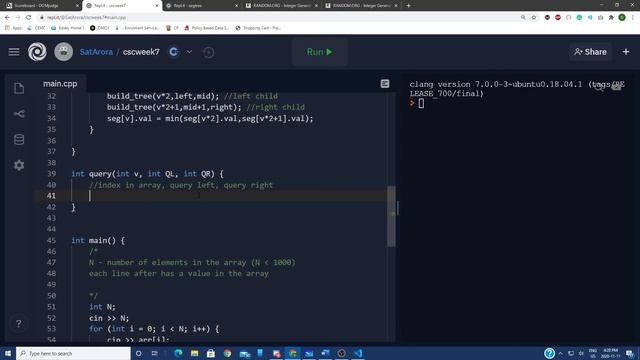Screen dimensions: 640x360
Task: Open Microsoft Edge from the taskbar
Action: point(178,353)
